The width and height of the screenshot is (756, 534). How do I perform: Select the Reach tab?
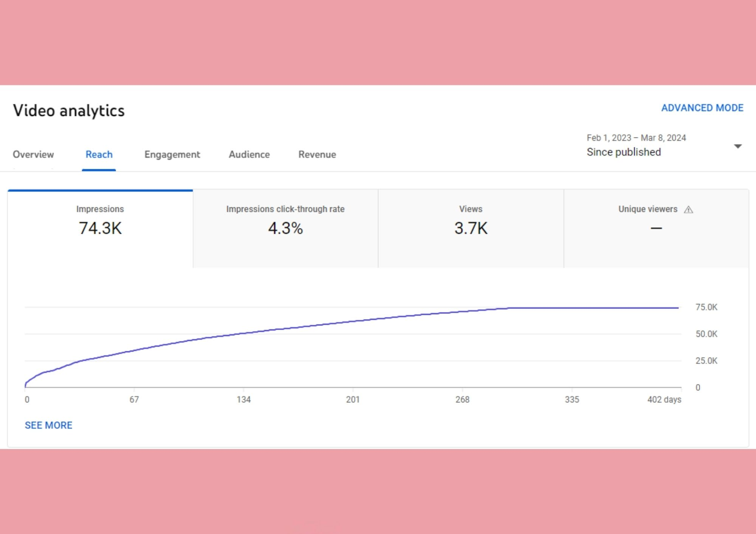tap(99, 154)
